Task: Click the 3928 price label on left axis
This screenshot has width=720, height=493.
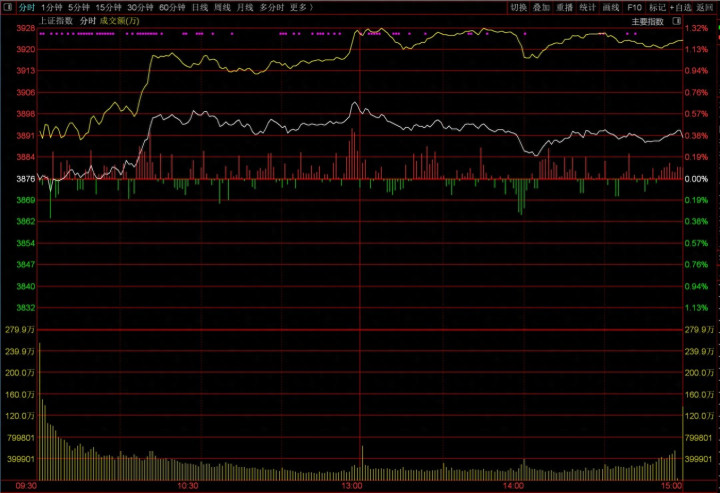Action: (x=26, y=28)
